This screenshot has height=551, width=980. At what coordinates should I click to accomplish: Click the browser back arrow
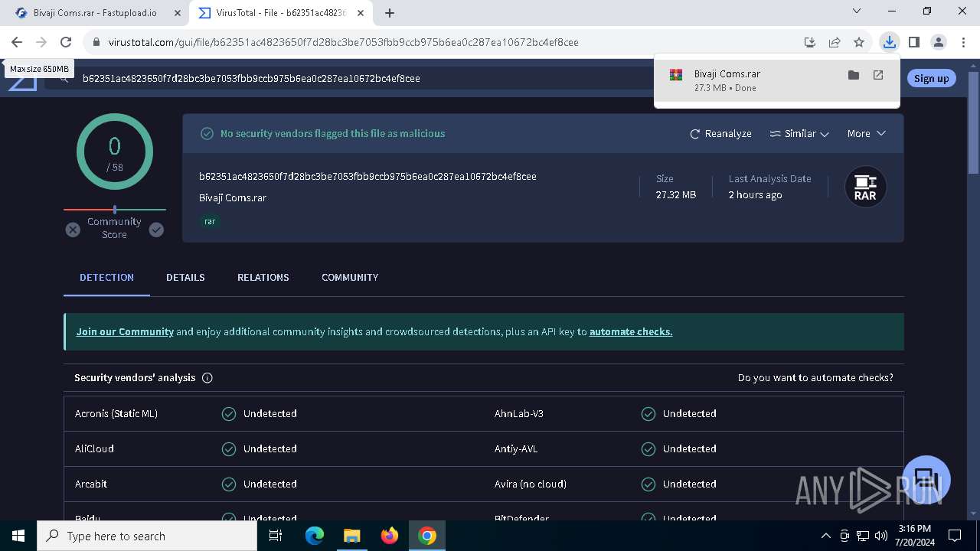(x=17, y=42)
